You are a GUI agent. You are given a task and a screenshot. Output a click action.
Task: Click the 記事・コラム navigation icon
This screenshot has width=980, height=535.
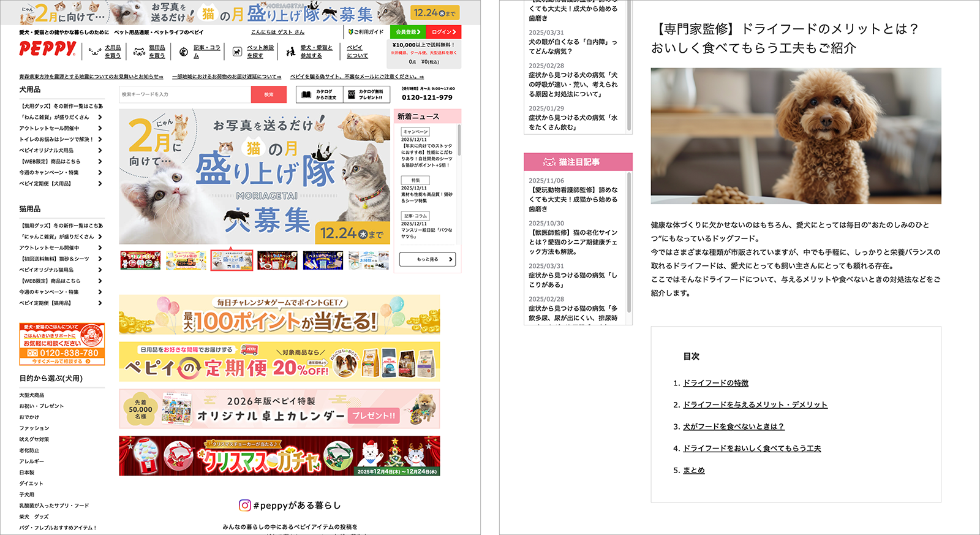click(x=183, y=52)
